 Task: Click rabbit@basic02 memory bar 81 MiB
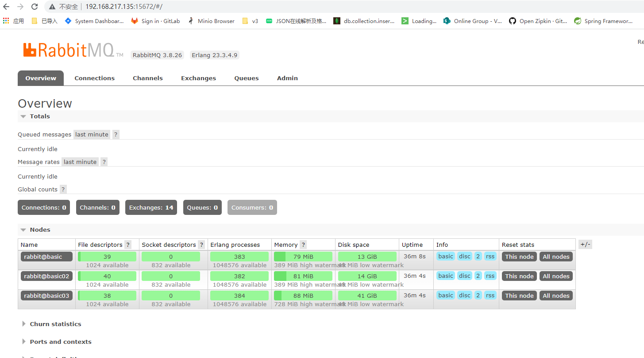[x=303, y=276]
